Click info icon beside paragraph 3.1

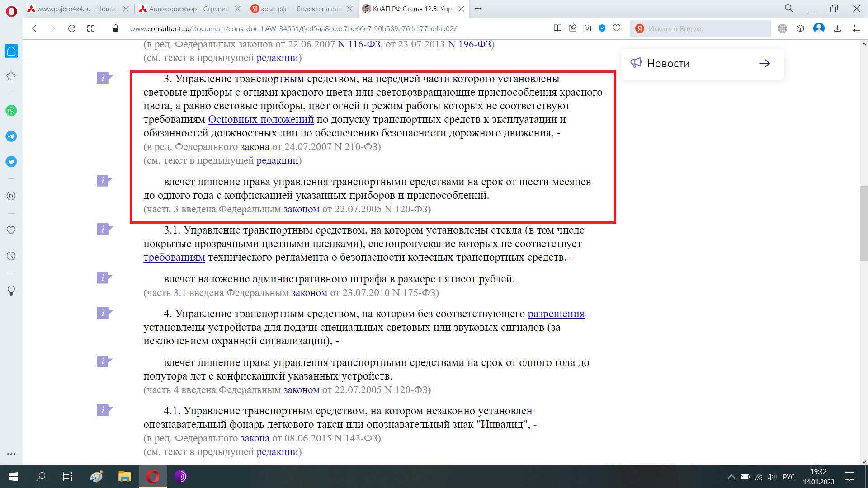104,230
